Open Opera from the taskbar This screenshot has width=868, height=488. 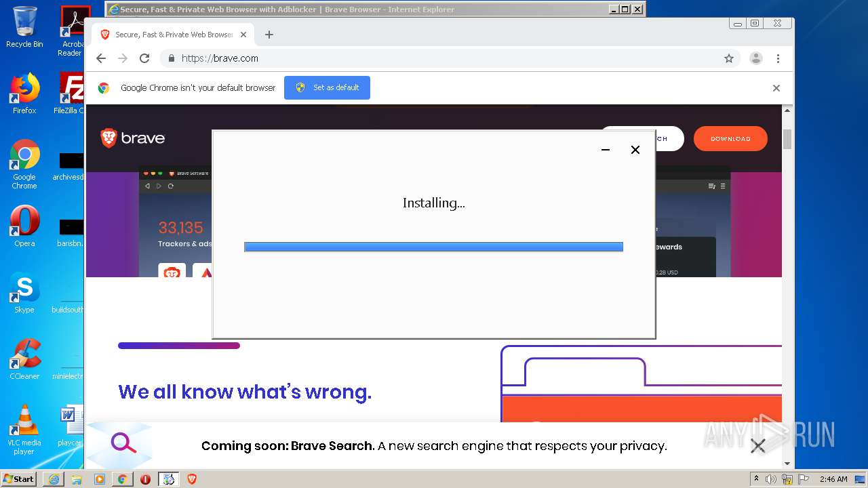[x=145, y=479]
